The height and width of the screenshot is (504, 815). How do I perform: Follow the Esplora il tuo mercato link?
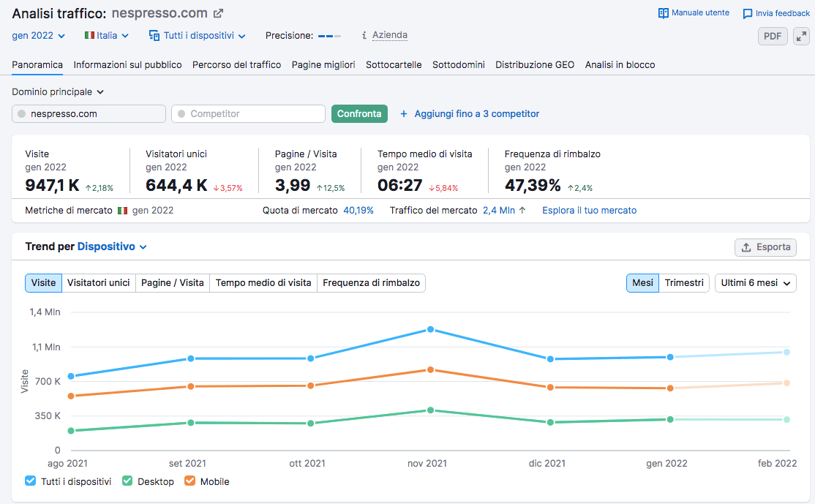point(589,211)
